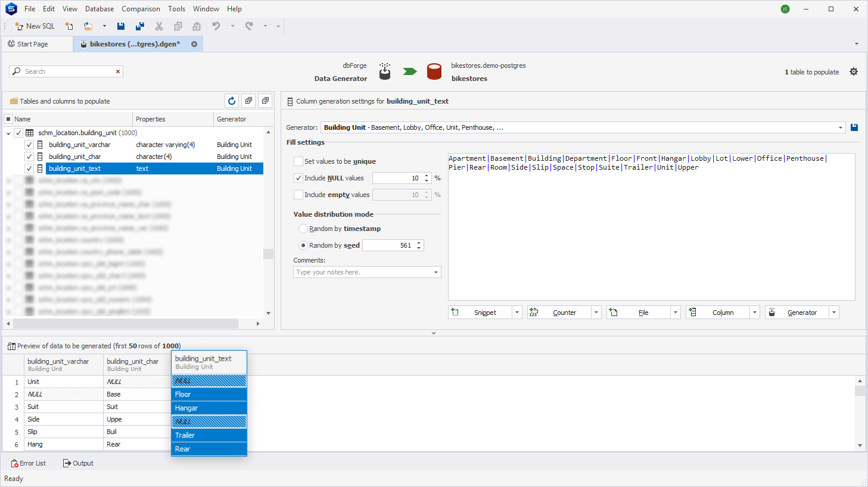Open the Generator Building Unit combo box
The image size is (868, 487).
coord(583,127)
